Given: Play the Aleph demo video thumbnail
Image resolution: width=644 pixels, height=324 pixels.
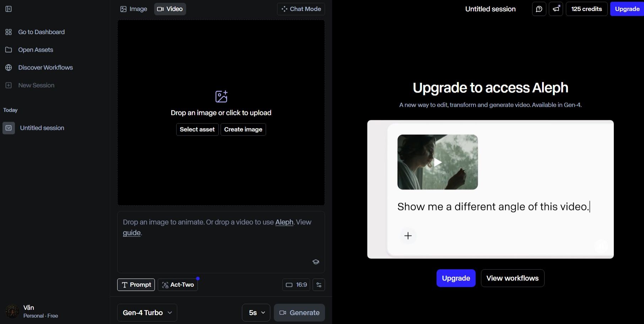Looking at the screenshot, I should coord(438,162).
